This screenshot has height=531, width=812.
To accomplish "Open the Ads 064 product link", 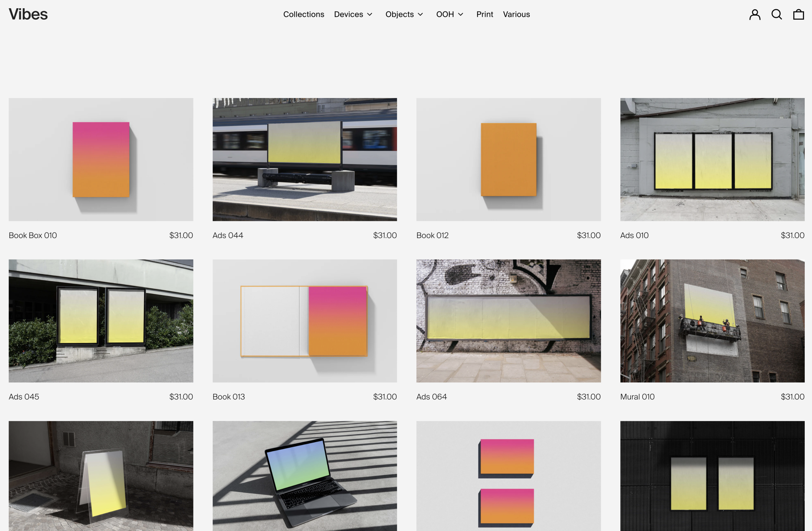I will click(x=431, y=396).
